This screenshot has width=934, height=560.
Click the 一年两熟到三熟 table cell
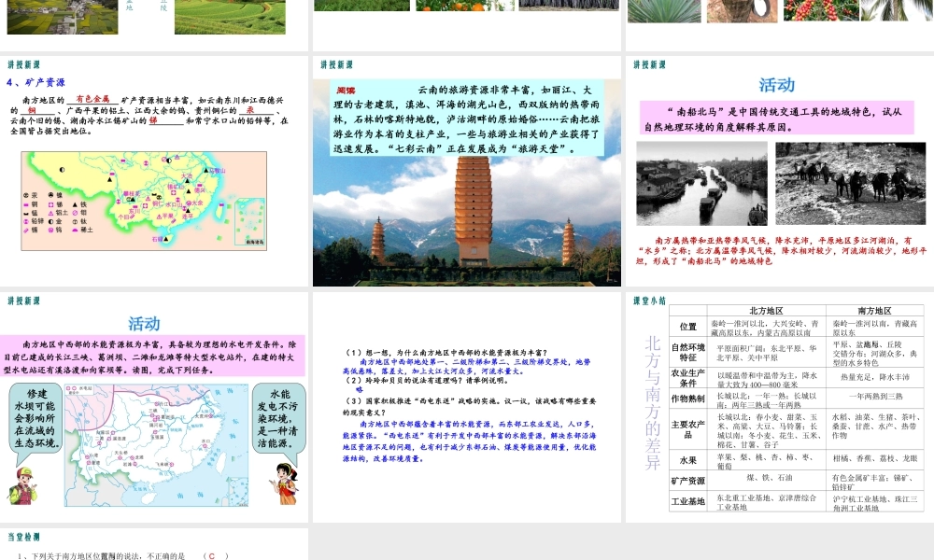pos(876,397)
